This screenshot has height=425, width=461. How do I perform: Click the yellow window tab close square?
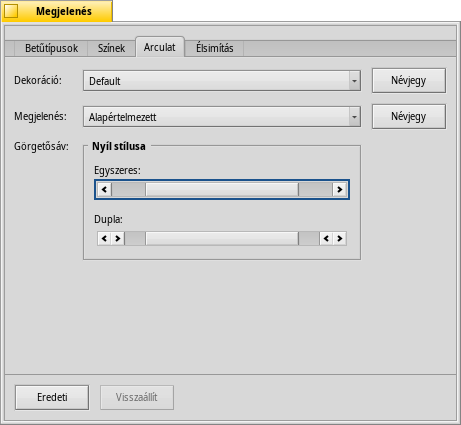11,11
